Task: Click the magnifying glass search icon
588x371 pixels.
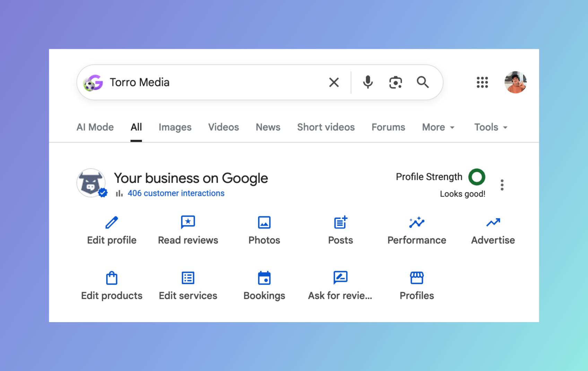Action: coord(423,83)
